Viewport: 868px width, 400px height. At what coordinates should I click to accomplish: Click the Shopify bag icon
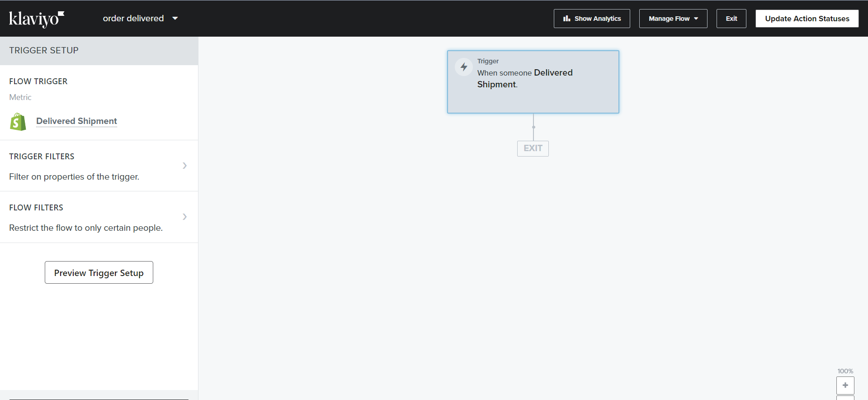pos(18,122)
